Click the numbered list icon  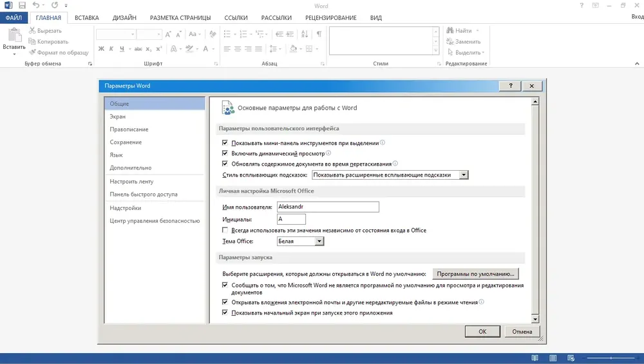point(243,34)
